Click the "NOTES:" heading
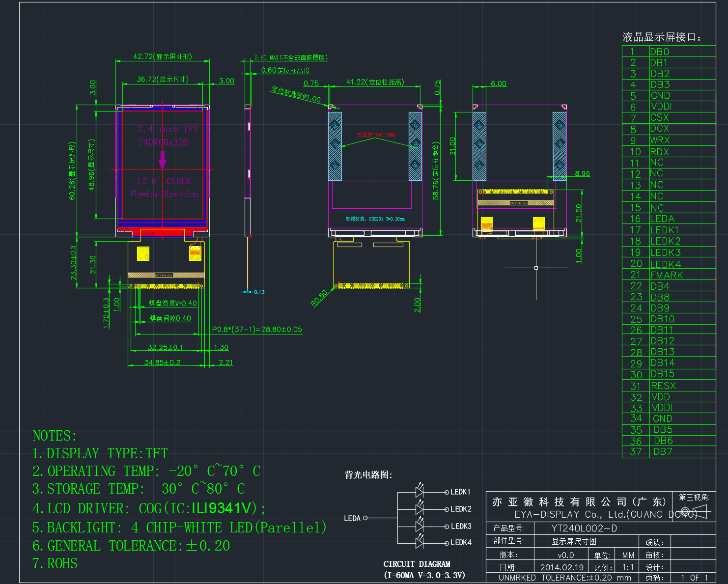The image size is (728, 584). point(55,436)
